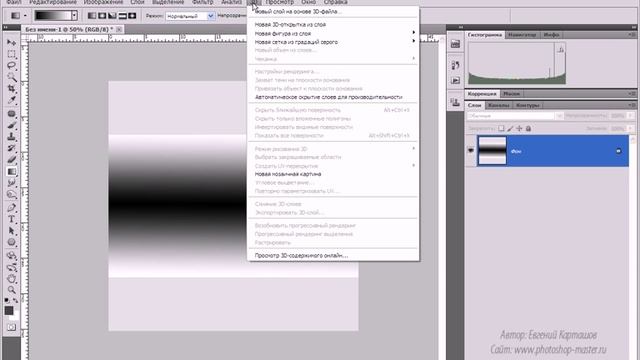The image size is (640, 360).
Task: Switch to the Маски tab
Action: (511, 94)
